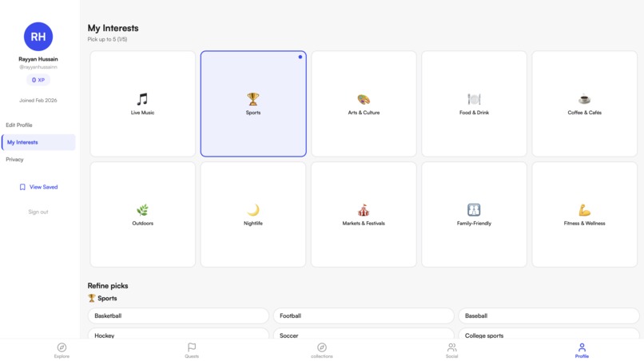This screenshot has height=361, width=644.
Task: Click the circus tent icon
Action: pyautogui.click(x=364, y=210)
